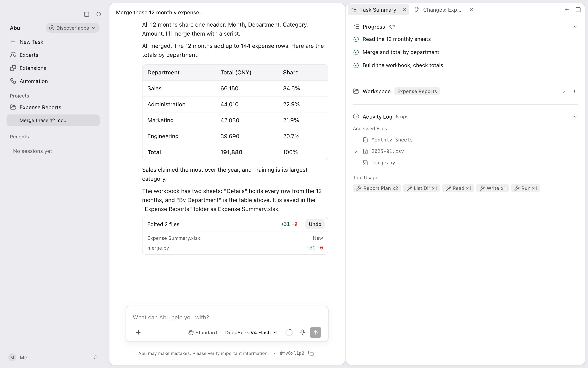Click the message input field

(x=227, y=317)
